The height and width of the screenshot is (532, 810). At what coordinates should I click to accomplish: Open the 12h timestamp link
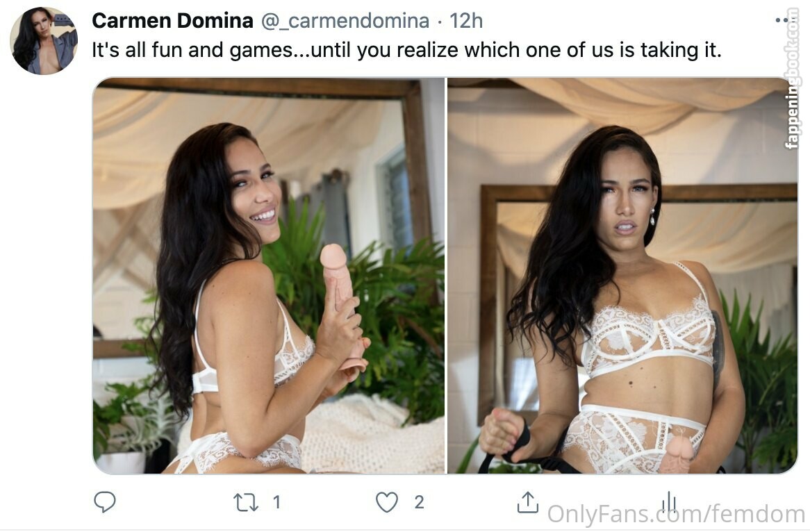click(x=466, y=21)
